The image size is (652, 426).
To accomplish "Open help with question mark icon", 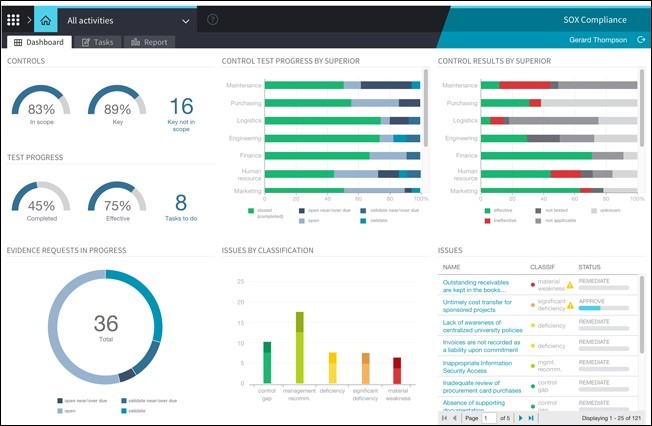I will [x=212, y=20].
